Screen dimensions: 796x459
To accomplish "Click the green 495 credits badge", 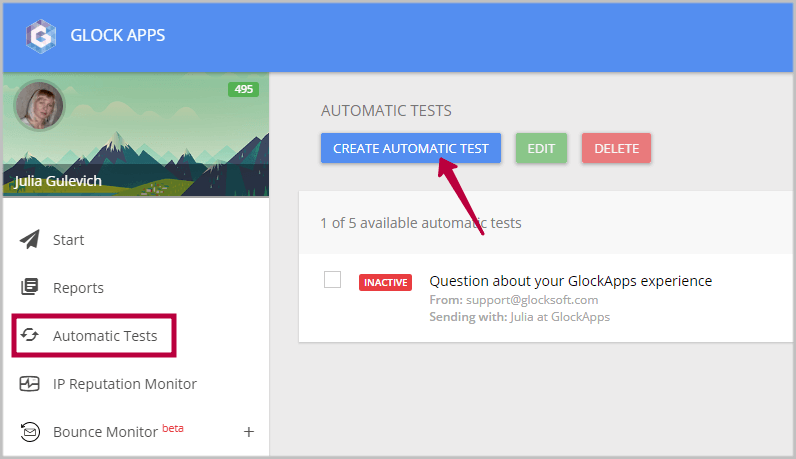I will pos(244,89).
